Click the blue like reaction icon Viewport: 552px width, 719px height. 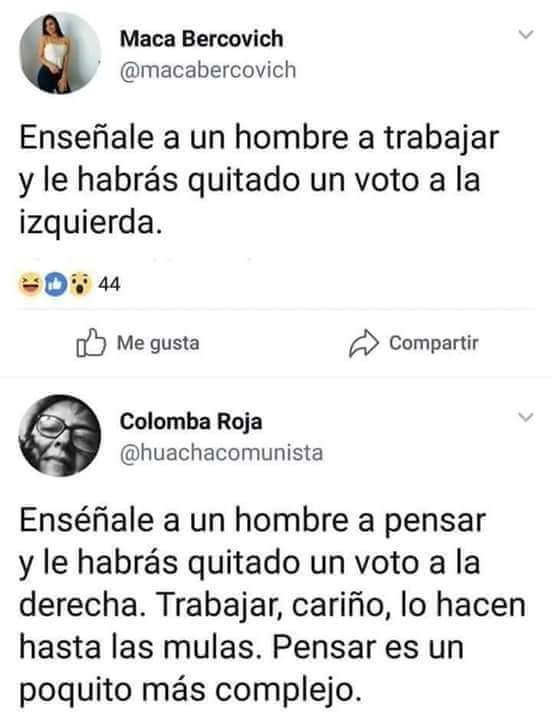[55, 284]
